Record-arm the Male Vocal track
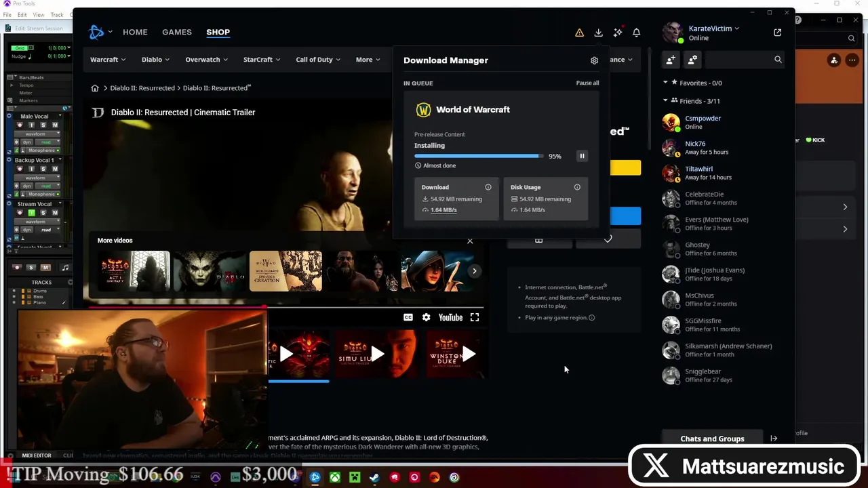This screenshot has height=488, width=868. coord(20,125)
